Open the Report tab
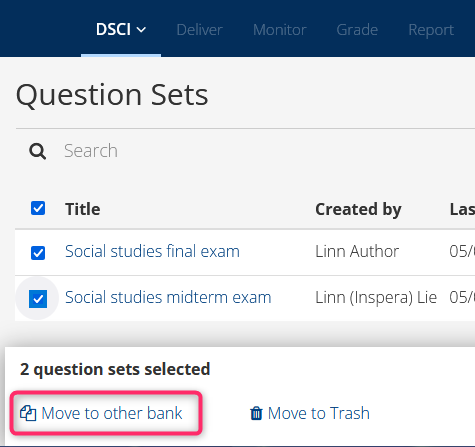Screen dimensions: 475x447 (x=431, y=30)
